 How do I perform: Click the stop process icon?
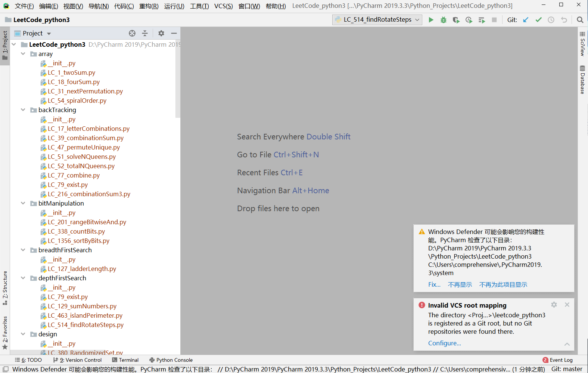494,20
